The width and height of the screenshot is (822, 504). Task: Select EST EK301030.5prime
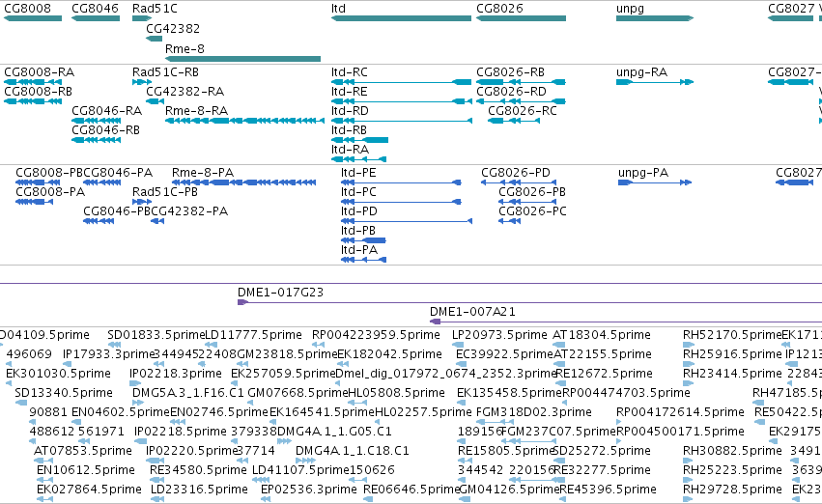(58, 374)
